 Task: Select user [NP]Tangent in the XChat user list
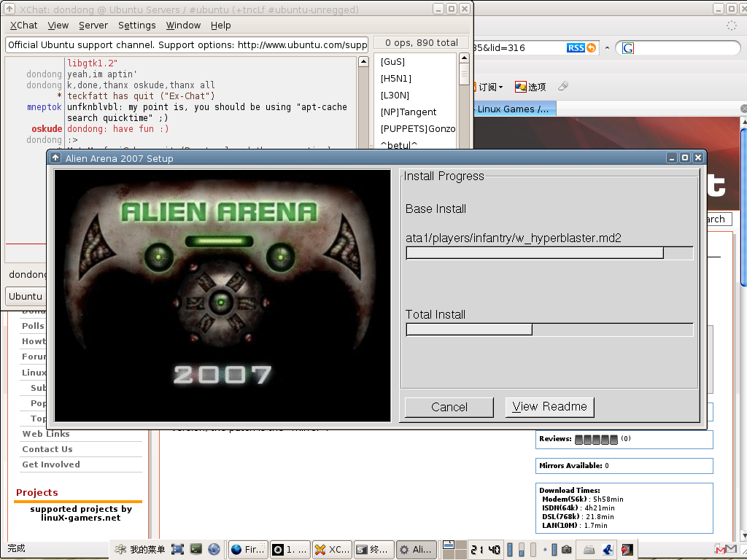coord(409,112)
